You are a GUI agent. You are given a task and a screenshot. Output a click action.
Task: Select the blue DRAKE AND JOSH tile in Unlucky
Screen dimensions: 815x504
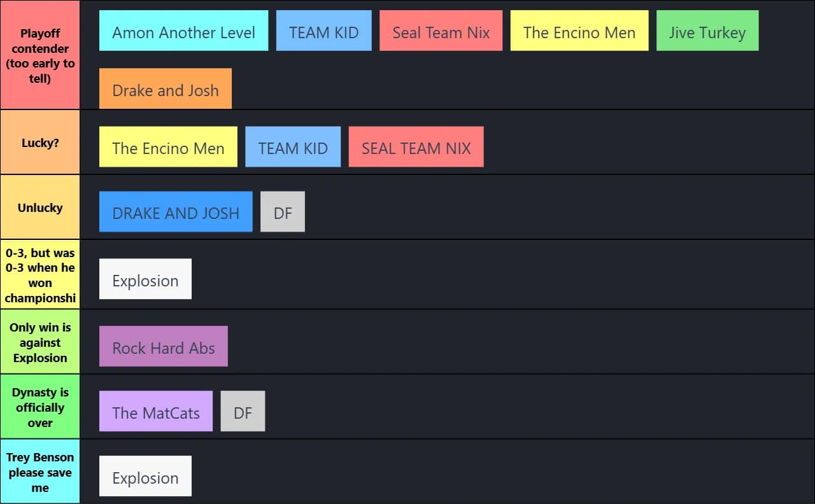[176, 211]
